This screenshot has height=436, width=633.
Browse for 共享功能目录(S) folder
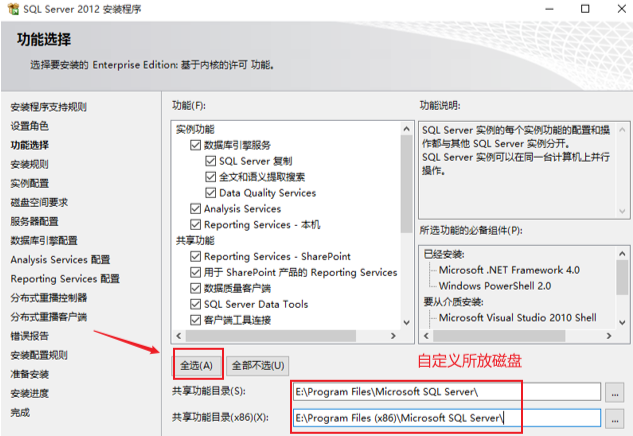(x=614, y=392)
